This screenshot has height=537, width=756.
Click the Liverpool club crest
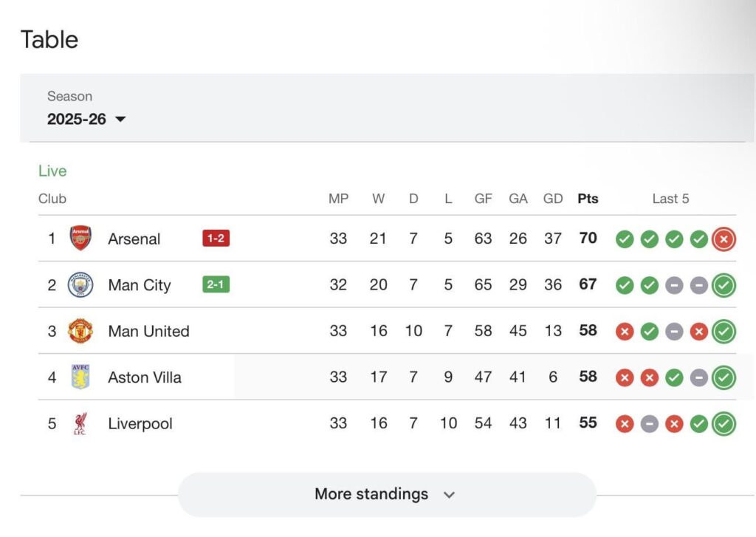(x=80, y=423)
